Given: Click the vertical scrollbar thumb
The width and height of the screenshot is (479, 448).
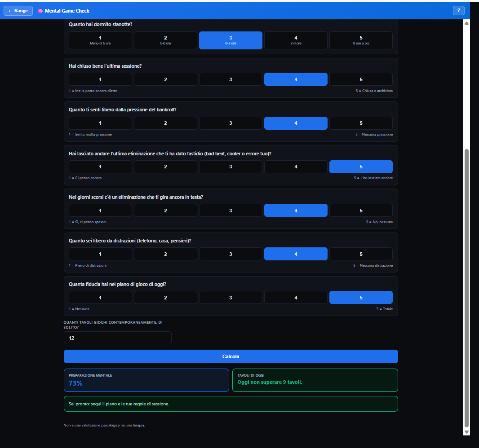Looking at the screenshot, I should pyautogui.click(x=466, y=288).
